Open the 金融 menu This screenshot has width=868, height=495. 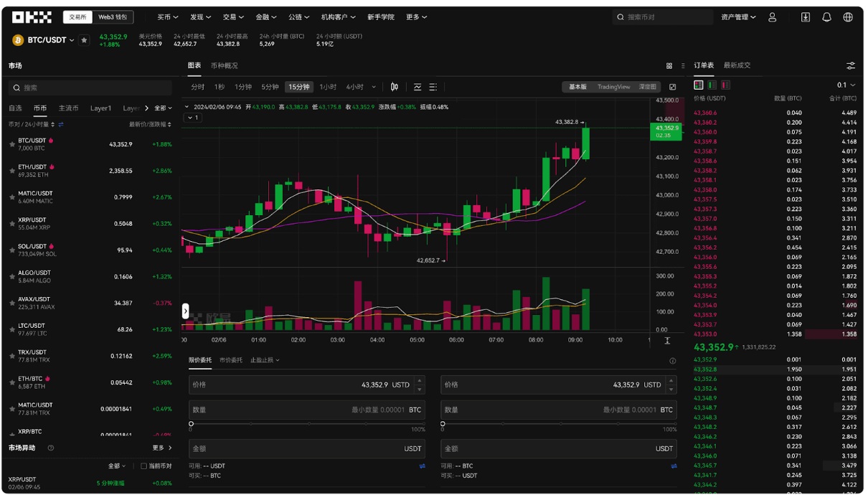264,16
